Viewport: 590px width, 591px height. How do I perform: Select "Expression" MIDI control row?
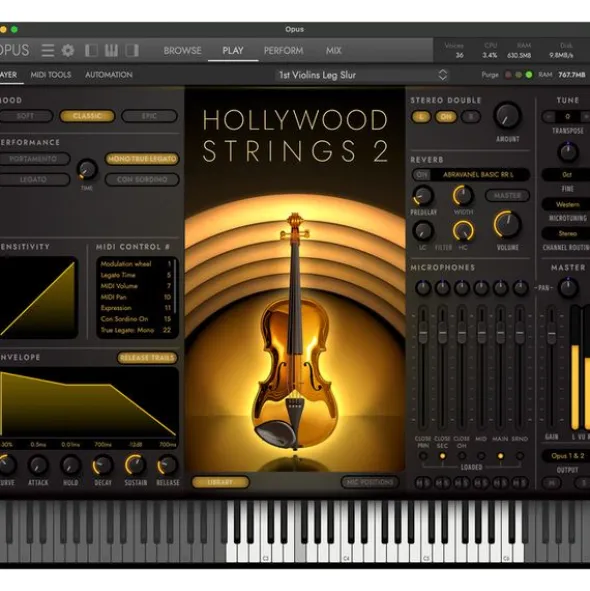coord(136,308)
